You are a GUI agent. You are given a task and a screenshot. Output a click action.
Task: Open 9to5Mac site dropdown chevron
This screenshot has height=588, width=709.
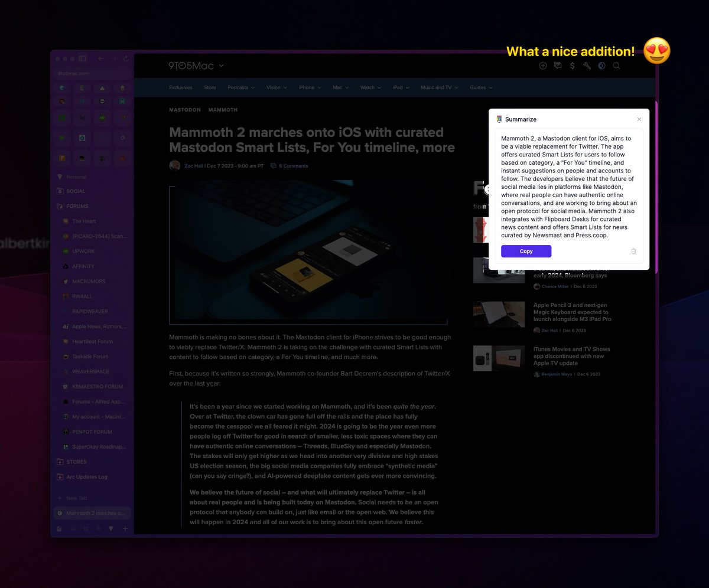(x=222, y=66)
